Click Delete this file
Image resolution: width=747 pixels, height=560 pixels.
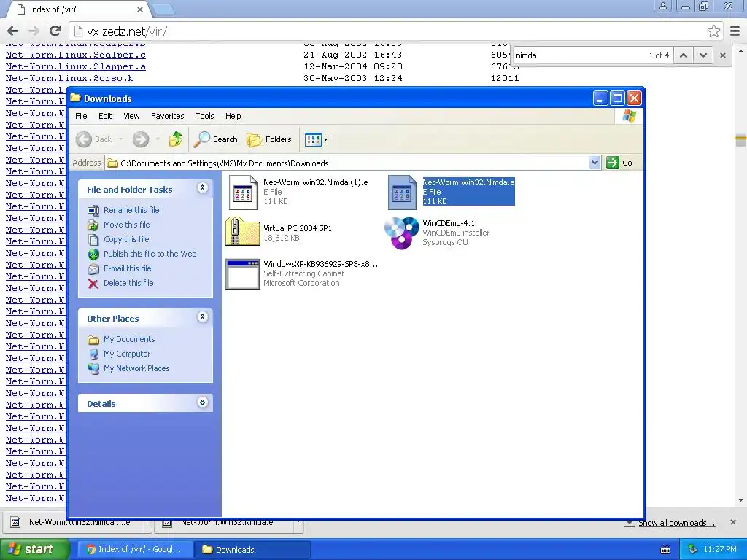[x=128, y=283]
